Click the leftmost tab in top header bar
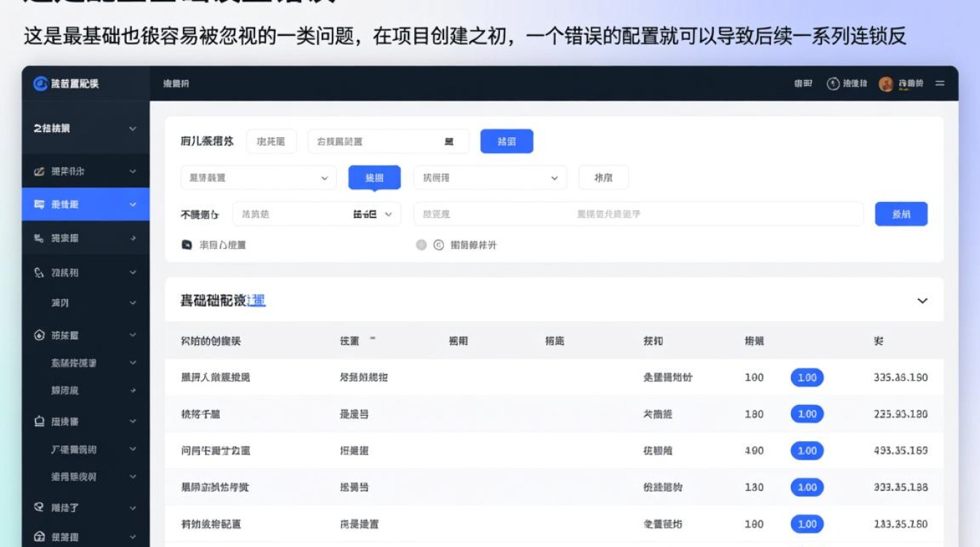 pos(176,84)
